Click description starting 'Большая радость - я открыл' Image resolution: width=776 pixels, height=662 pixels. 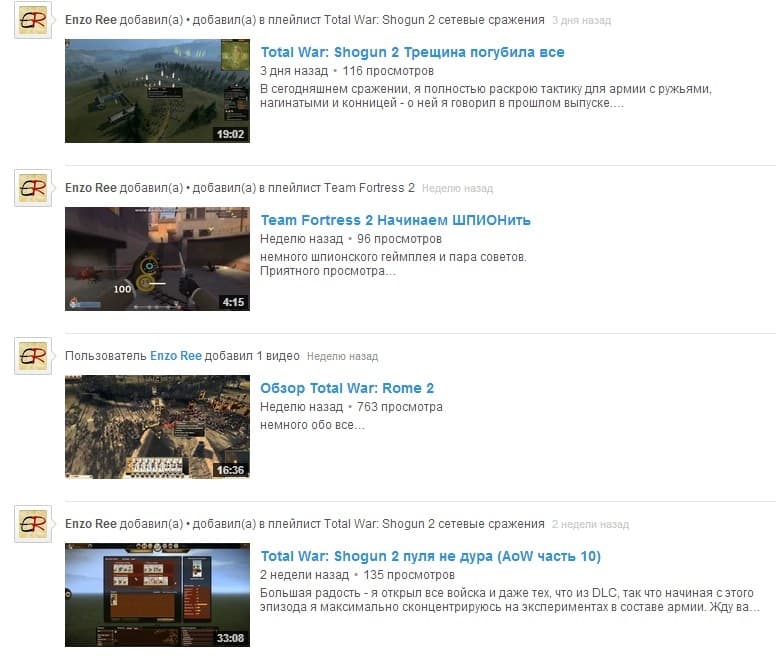(510, 600)
